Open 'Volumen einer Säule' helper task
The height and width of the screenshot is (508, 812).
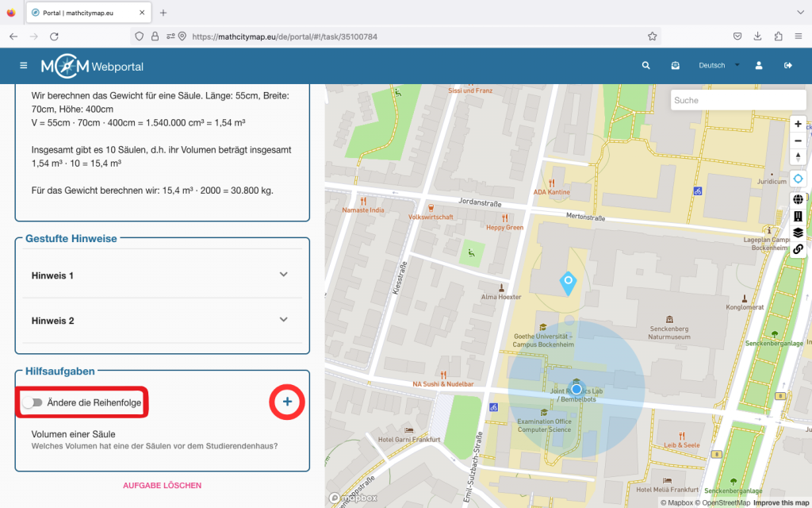(74, 434)
